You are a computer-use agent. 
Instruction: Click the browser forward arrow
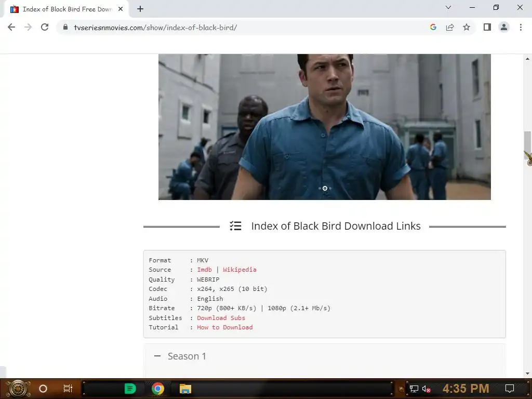[x=28, y=27]
